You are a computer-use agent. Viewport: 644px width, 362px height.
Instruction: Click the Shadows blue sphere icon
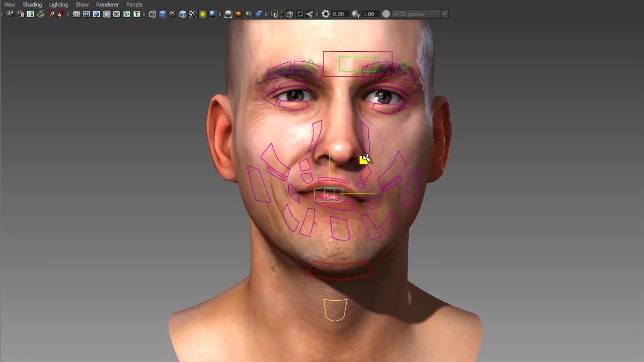click(213, 14)
